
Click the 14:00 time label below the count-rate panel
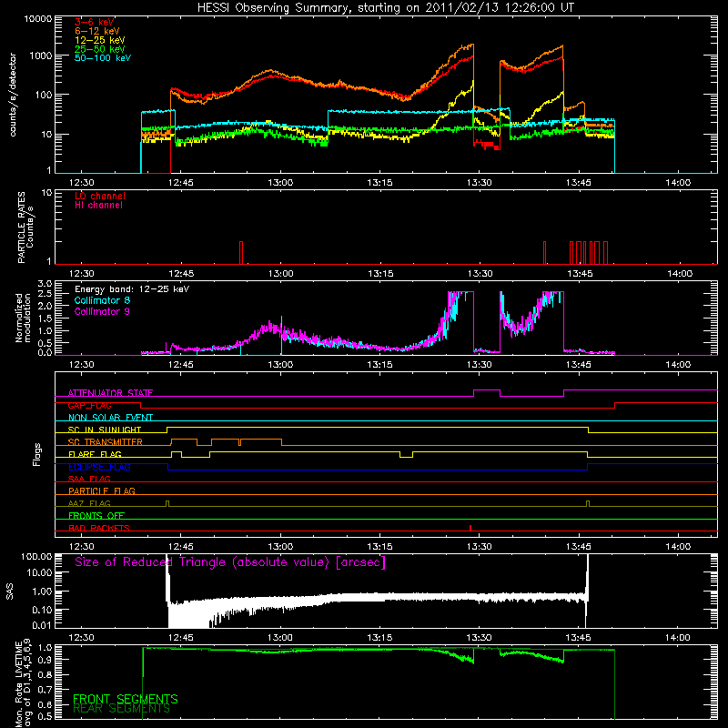coord(678,183)
